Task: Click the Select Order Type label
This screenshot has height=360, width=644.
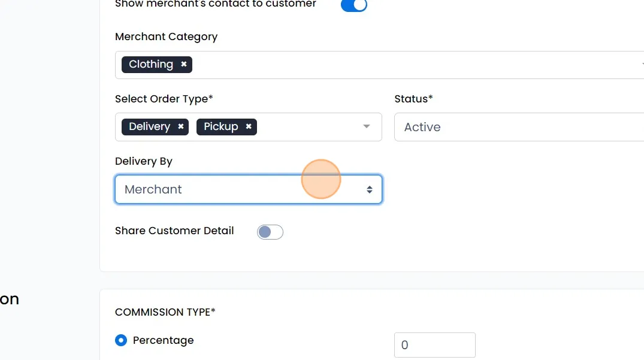Action: (x=164, y=99)
